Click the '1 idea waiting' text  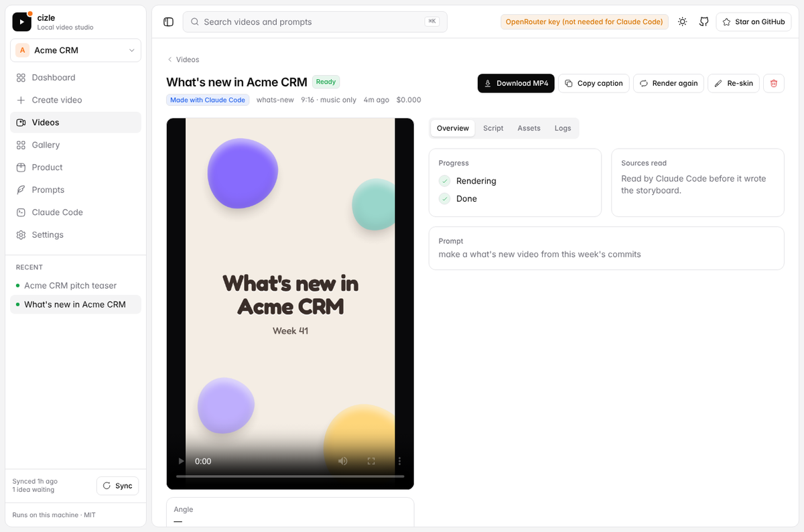(x=33, y=490)
